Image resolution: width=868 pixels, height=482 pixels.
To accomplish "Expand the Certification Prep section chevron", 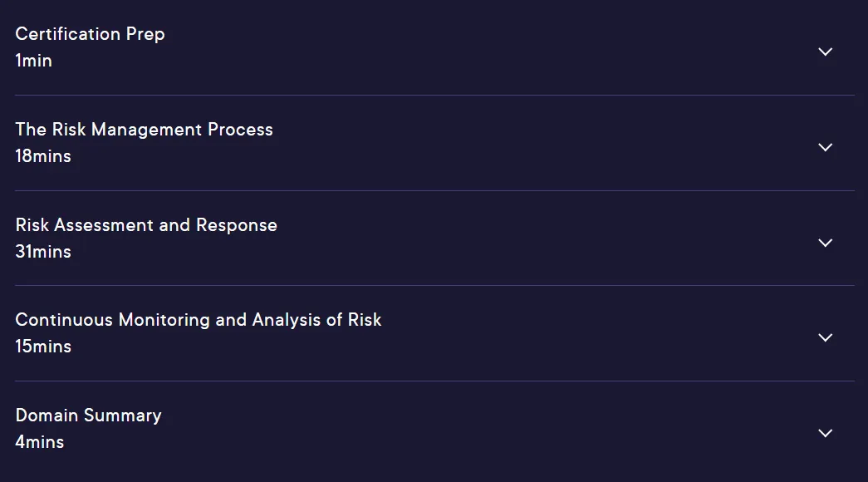I will (x=825, y=52).
